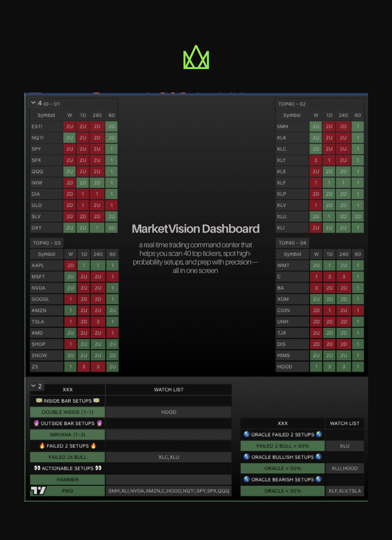Click the COIN symbol cell
Image resolution: width=392 pixels, height=540 pixels.
point(292,310)
